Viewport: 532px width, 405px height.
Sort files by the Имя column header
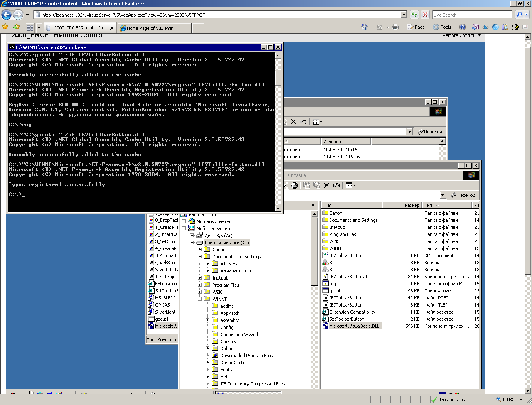(x=352, y=205)
